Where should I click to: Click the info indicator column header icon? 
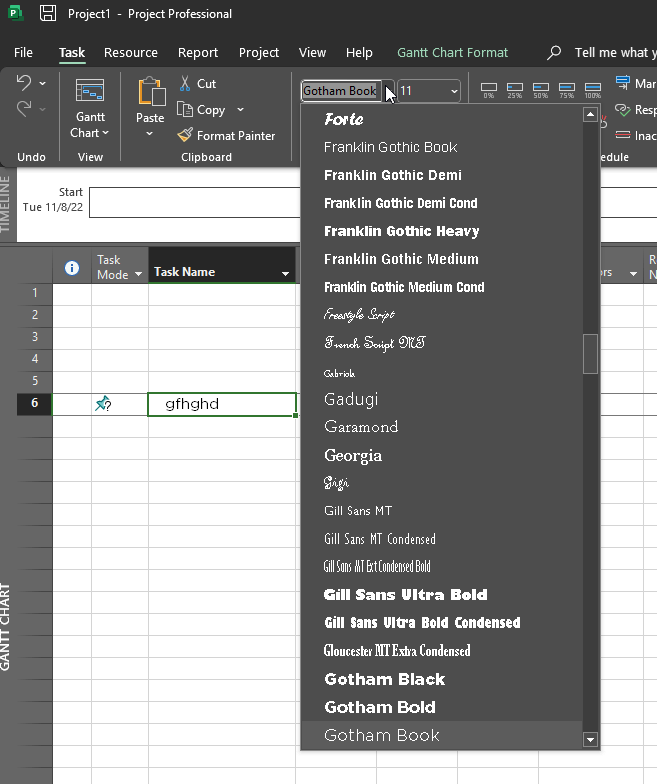coord(72,268)
